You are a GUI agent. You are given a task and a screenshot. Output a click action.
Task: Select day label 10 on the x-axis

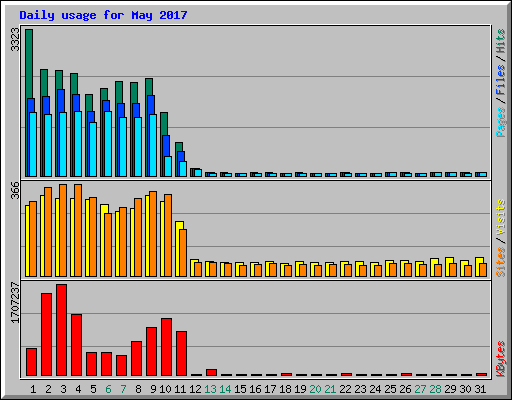click(165, 389)
